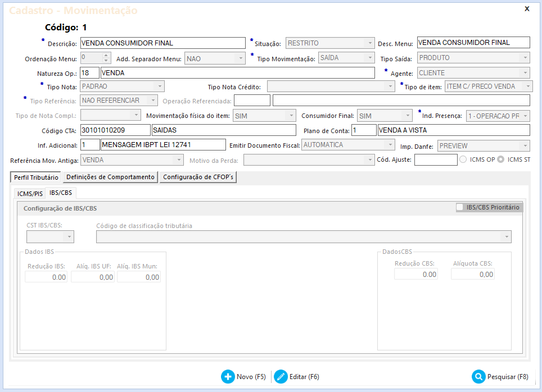This screenshot has height=392, width=542.
Task: Expand the CST IBS/CBS dropdown
Action: [70, 237]
